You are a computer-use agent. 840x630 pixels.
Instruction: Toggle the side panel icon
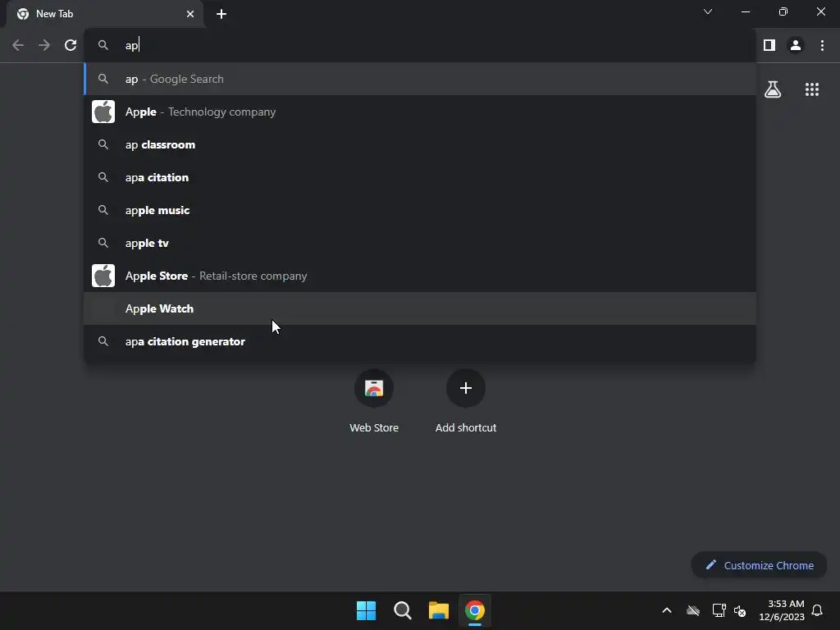[769, 45]
